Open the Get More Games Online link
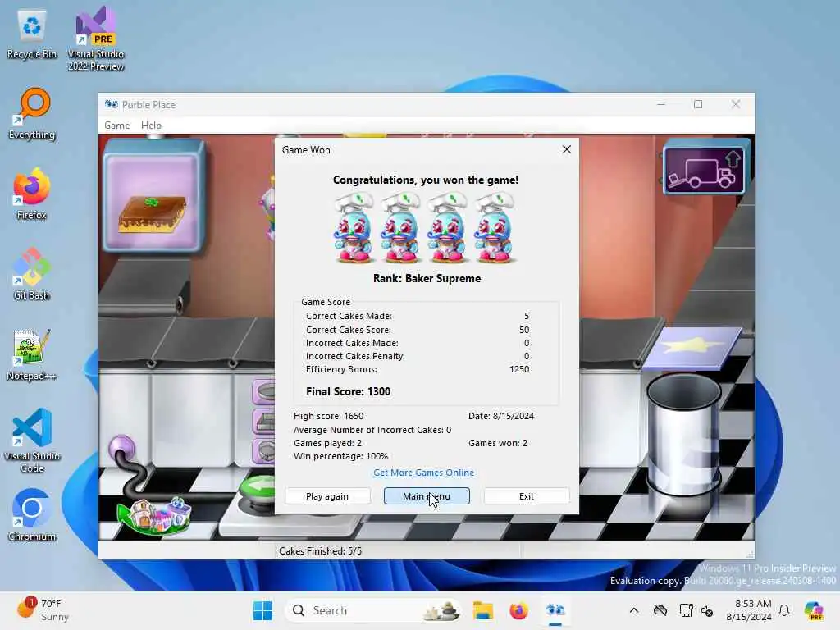The height and width of the screenshot is (630, 840). pos(424,472)
